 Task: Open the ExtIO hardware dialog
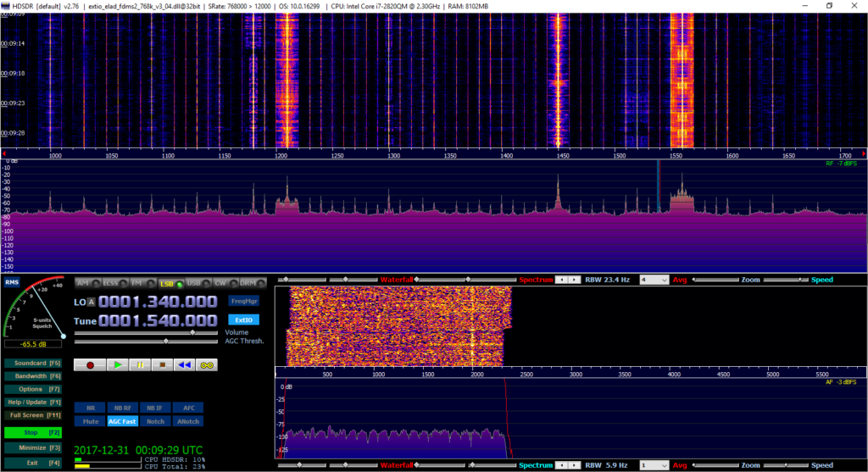click(244, 319)
